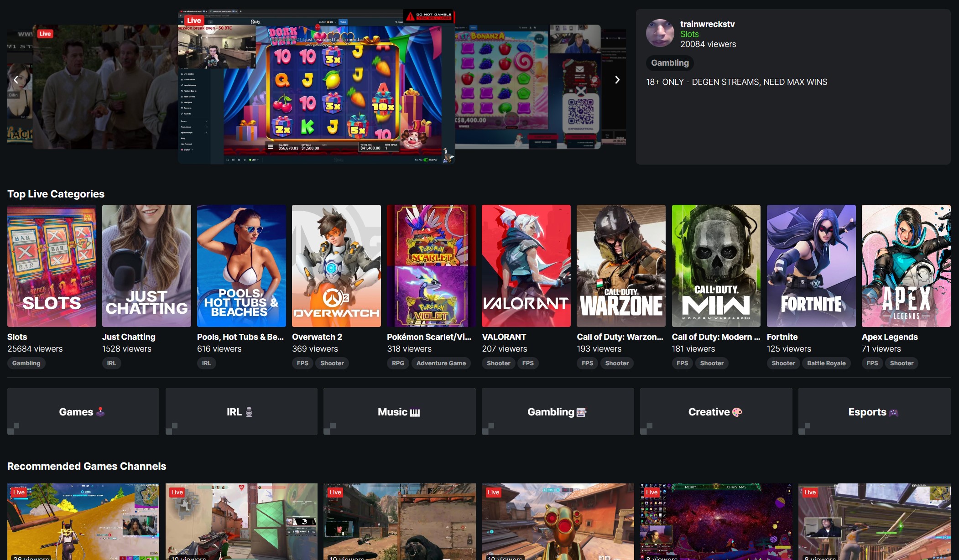Play the featured live slots stream
The height and width of the screenshot is (560, 959).
pos(316,87)
